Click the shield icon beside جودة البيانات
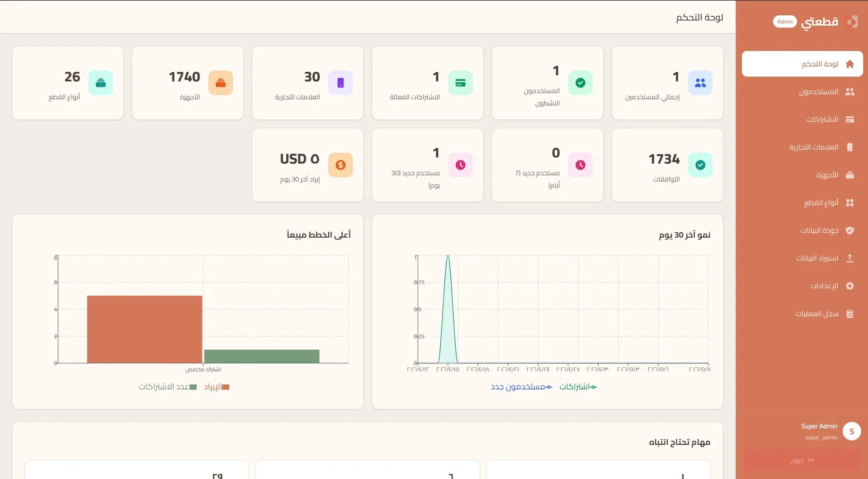Screen dimensions: 868x479 click(x=850, y=230)
